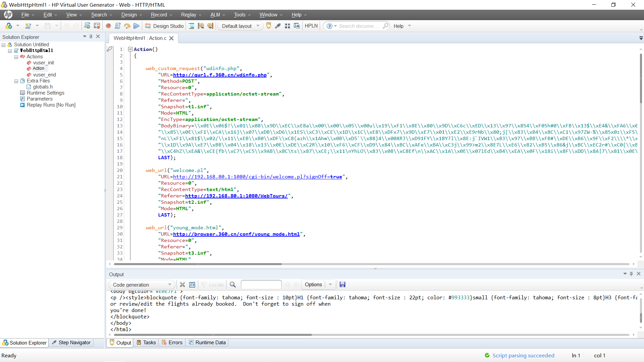
Task: Open the Default layout dropdown
Action: [x=240, y=26]
